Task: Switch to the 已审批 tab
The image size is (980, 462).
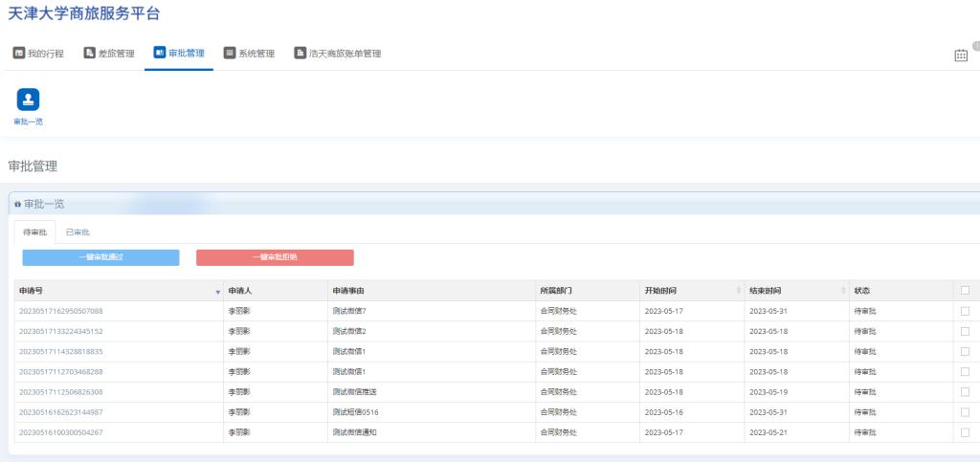Action: pyautogui.click(x=78, y=232)
